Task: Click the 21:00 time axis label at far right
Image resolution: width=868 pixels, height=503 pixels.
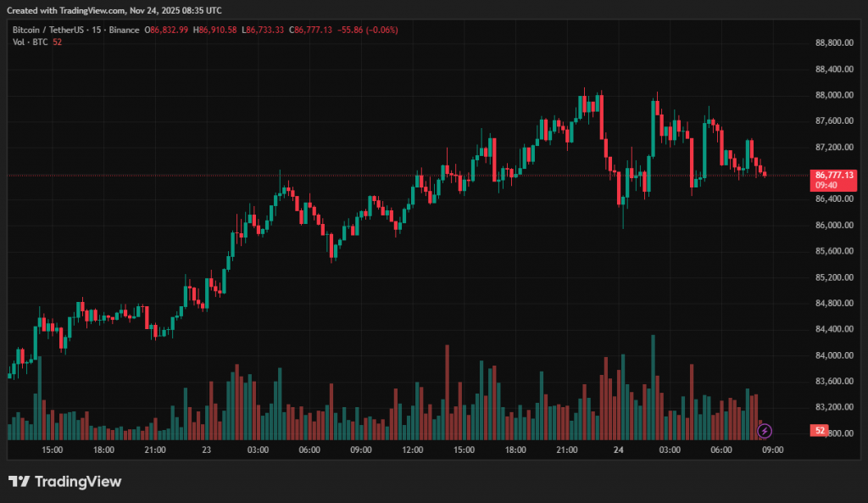Action: 566,450
